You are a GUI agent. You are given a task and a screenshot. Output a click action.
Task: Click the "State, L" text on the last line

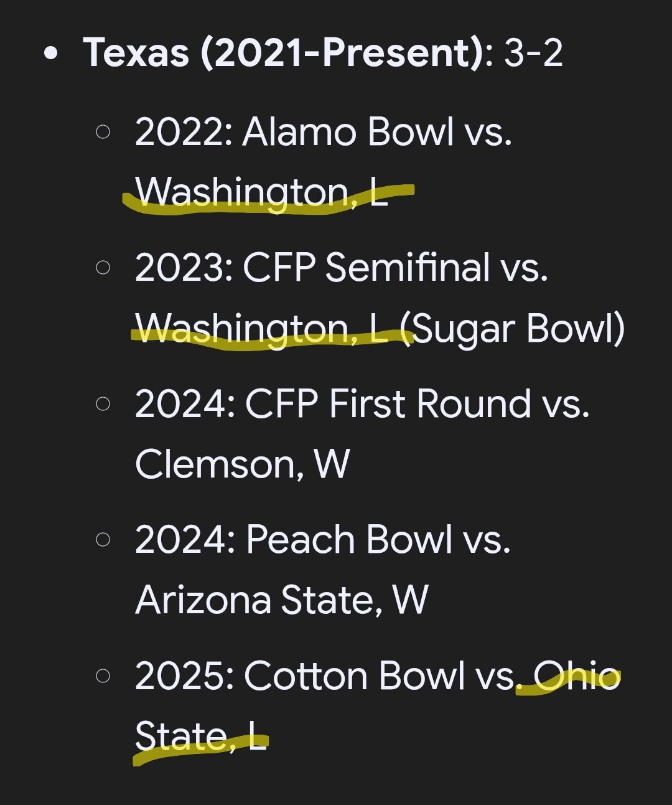[x=200, y=736]
